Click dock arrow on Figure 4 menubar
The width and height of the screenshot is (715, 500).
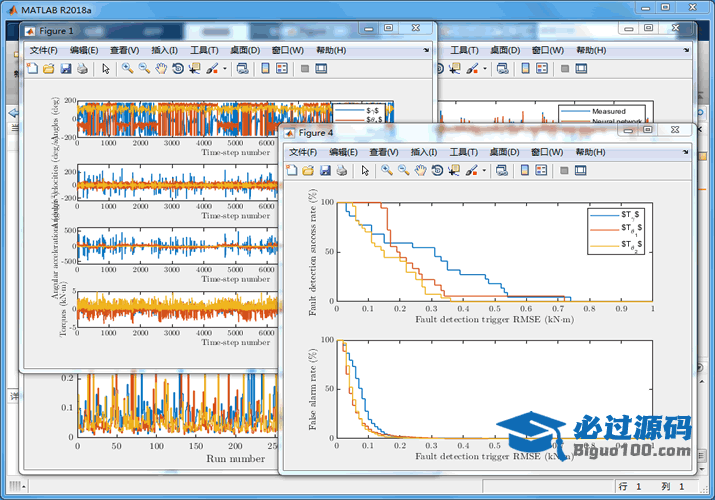[x=686, y=152]
